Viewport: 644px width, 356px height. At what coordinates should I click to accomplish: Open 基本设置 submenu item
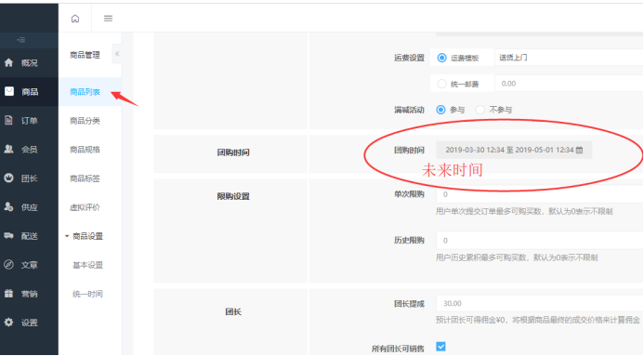pyautogui.click(x=87, y=265)
